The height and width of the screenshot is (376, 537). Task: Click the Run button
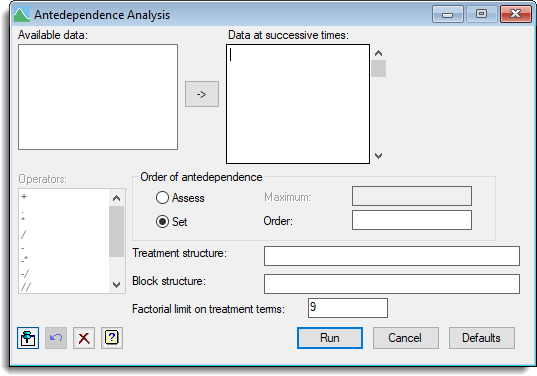330,338
